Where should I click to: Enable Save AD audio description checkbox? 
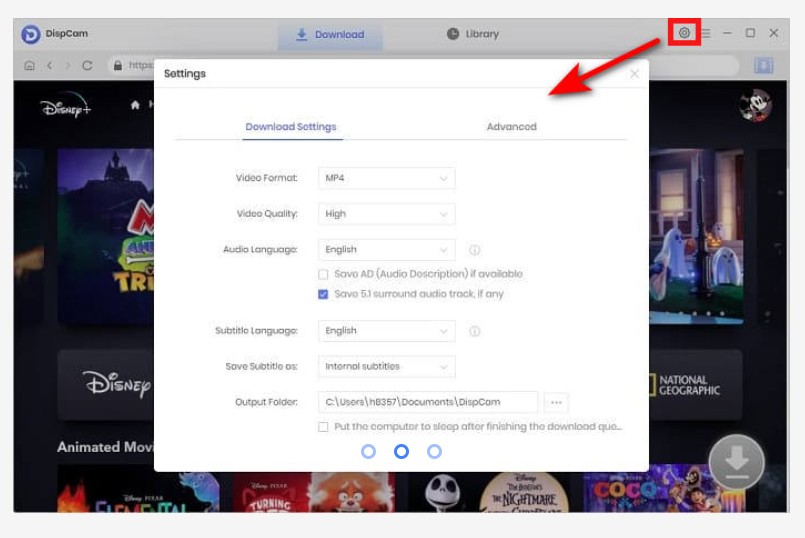323,274
